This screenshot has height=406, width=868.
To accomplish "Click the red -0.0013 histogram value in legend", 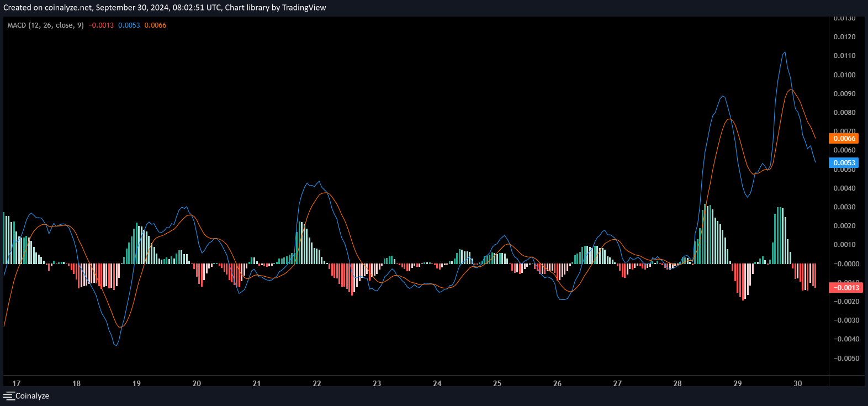I will [x=102, y=25].
